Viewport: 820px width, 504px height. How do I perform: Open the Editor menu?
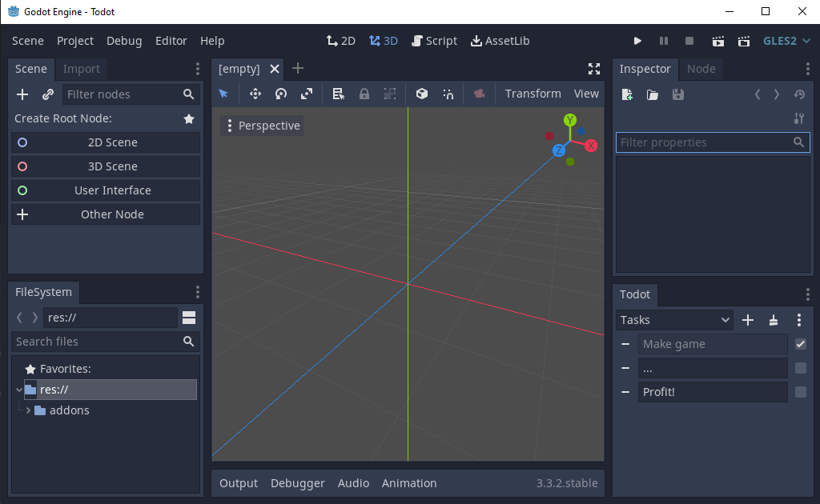171,41
